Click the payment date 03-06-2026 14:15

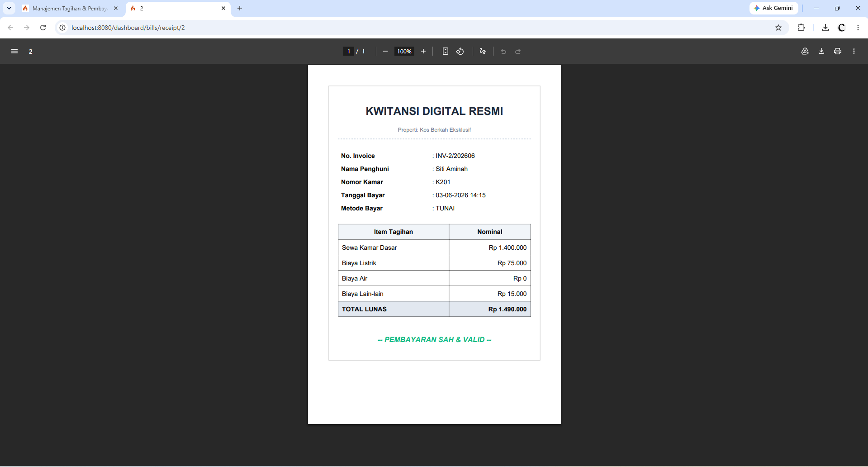tap(460, 195)
